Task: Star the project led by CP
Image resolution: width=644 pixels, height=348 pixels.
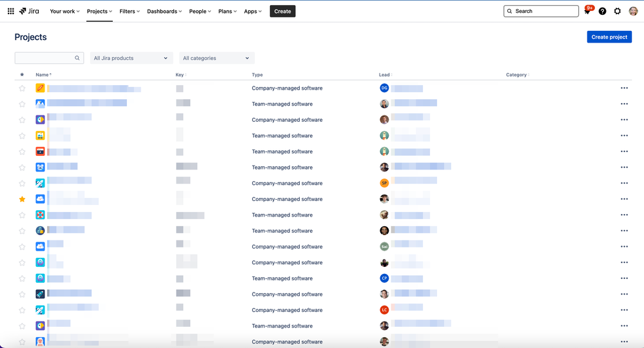Action: 22,278
